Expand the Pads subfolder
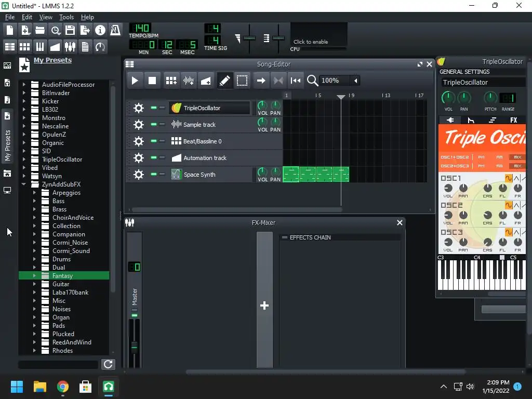The image size is (532, 399). pos(34,325)
